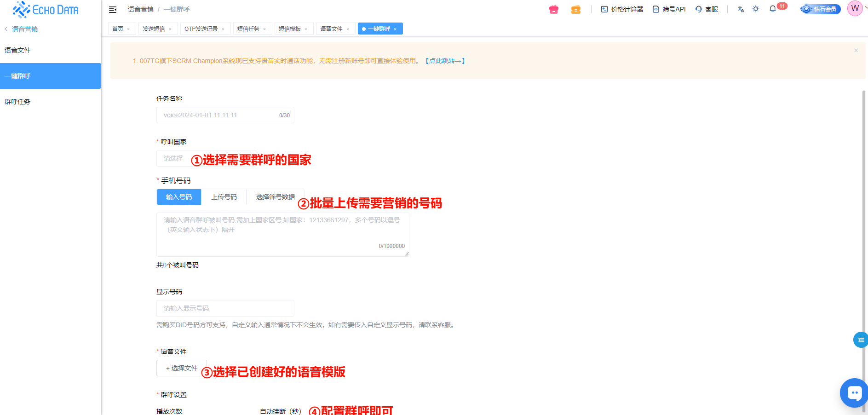Follow the 点此跳转 link in banner

pos(444,61)
